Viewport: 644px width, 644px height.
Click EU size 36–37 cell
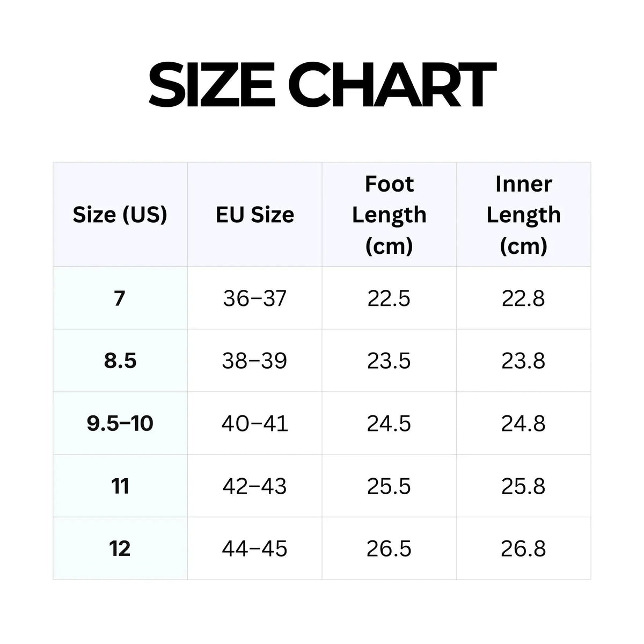point(255,298)
